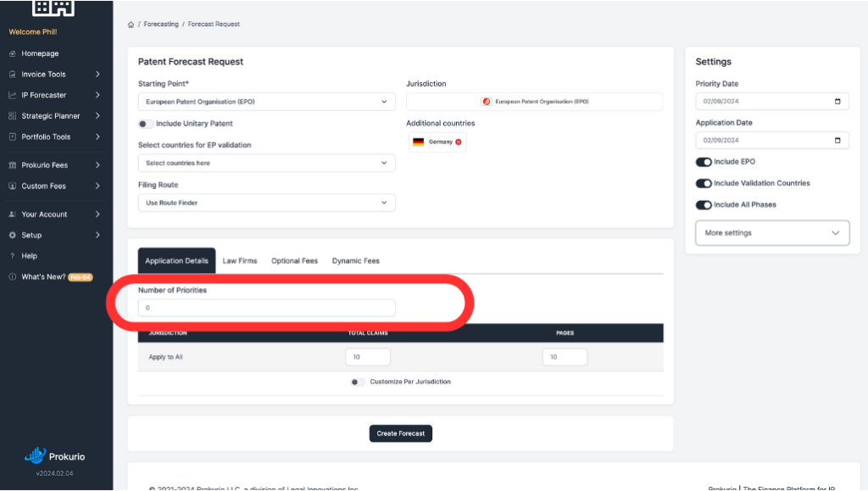
Task: Click the Help question mark icon
Action: tap(12, 256)
